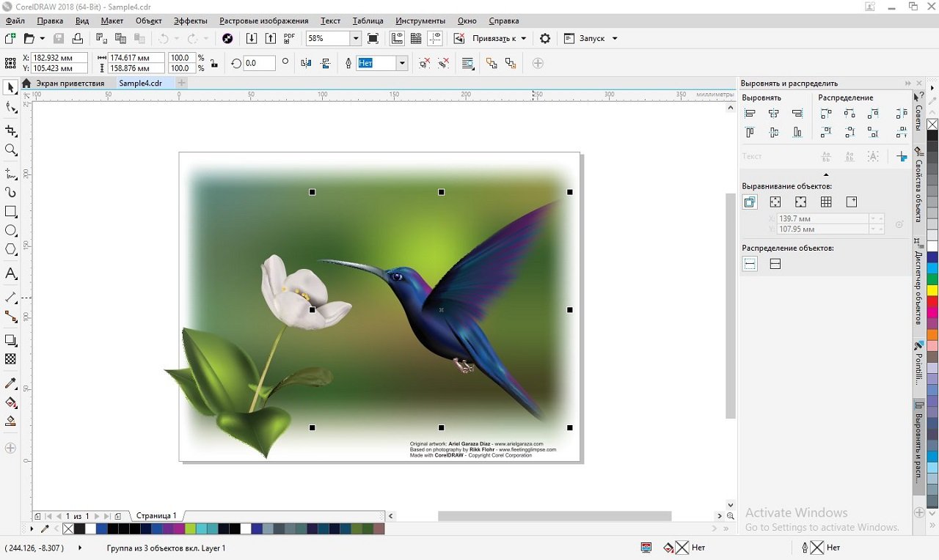
Task: Toggle the lock ratio padlock
Action: coord(213,64)
